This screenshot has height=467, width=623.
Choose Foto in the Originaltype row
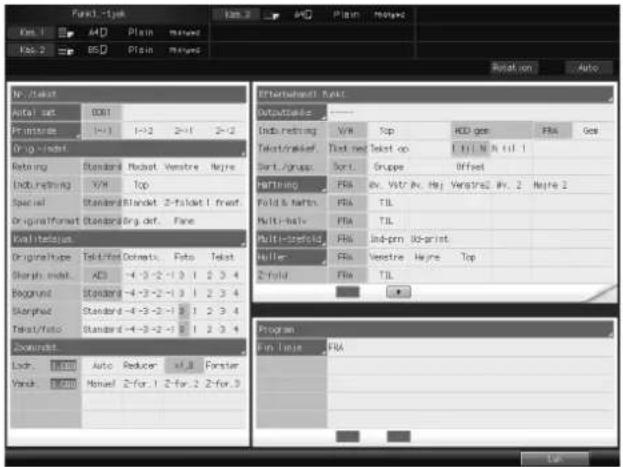click(184, 257)
